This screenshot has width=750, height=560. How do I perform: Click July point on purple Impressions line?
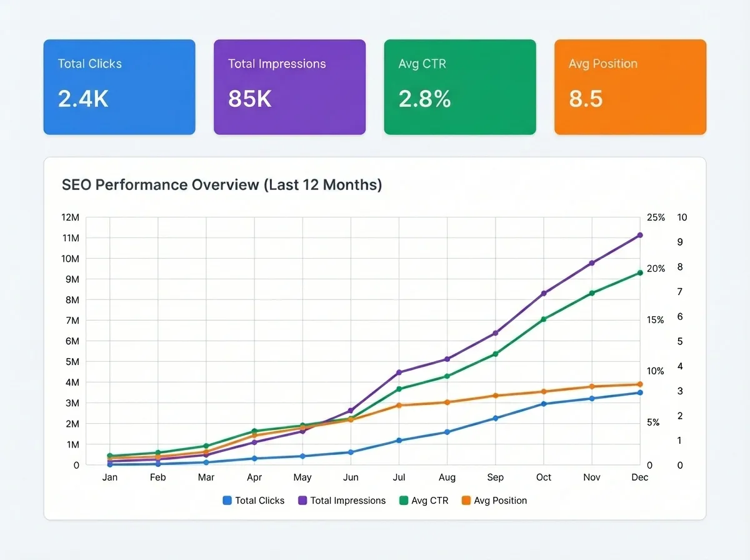coord(399,372)
